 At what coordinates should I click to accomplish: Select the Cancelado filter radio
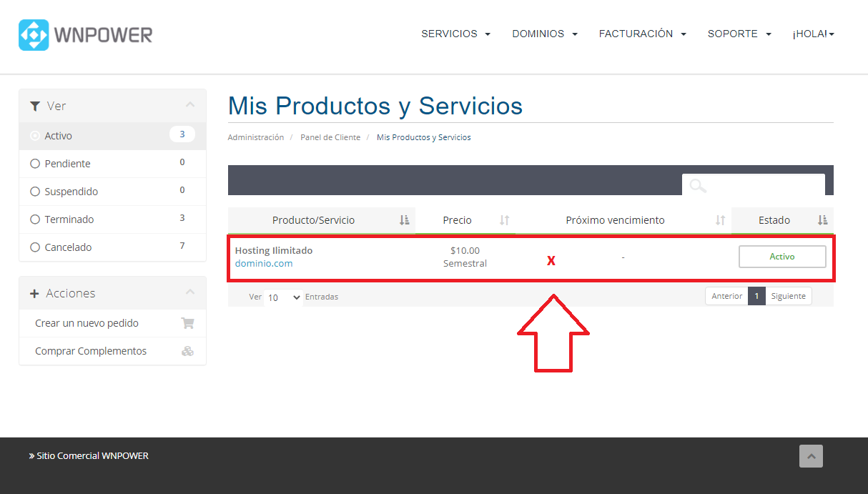pos(35,247)
